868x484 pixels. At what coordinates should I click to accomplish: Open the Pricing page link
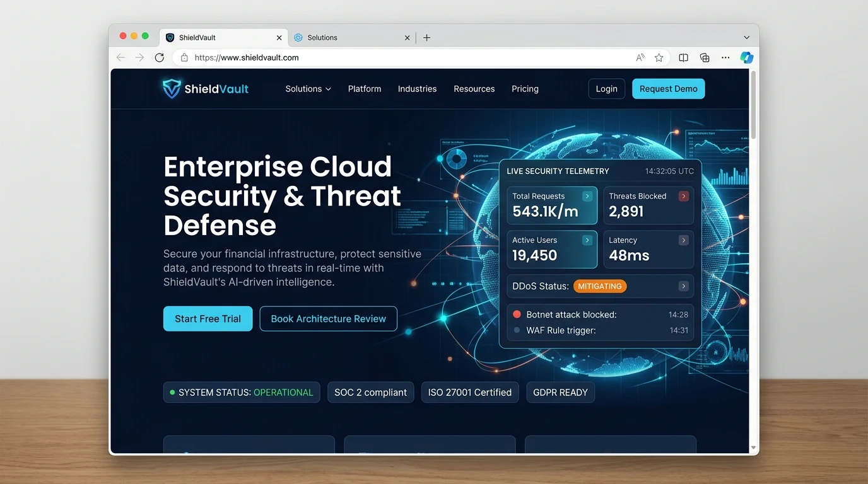point(525,89)
